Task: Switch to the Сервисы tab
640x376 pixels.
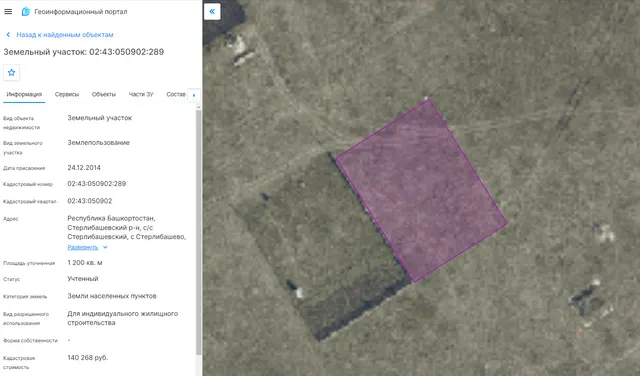Action: pos(67,94)
